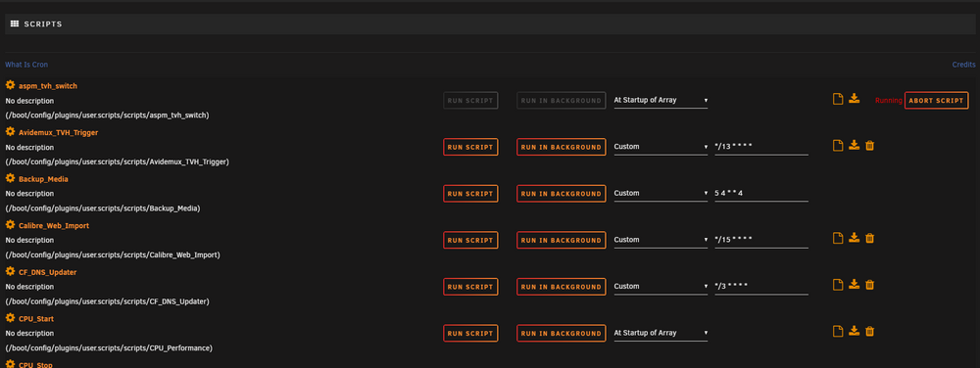The image size is (980, 368).
Task: Download log icon for Calibre_Web_Import
Action: 855,238
